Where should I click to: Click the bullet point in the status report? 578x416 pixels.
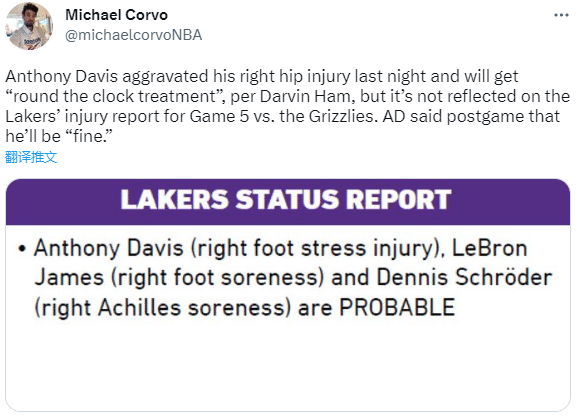[x=22, y=249]
